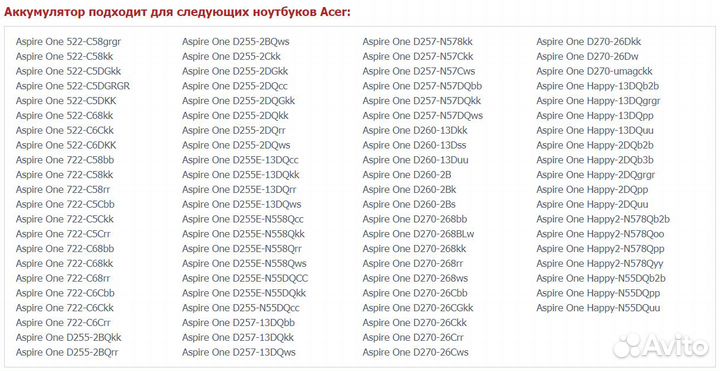Viewport: 720px width, 371px height.
Task: Click "Aspire One 522-C6DKK"
Action: 66,145
